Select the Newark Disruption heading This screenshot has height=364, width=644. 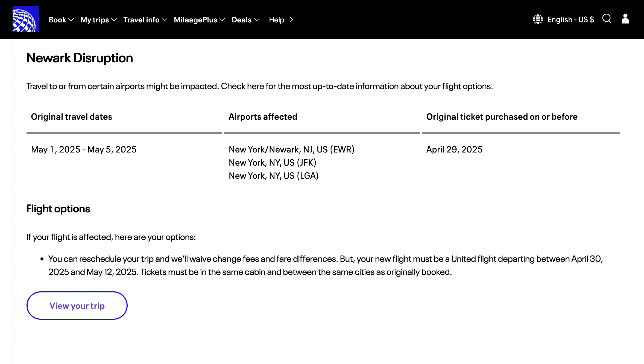[x=80, y=58]
